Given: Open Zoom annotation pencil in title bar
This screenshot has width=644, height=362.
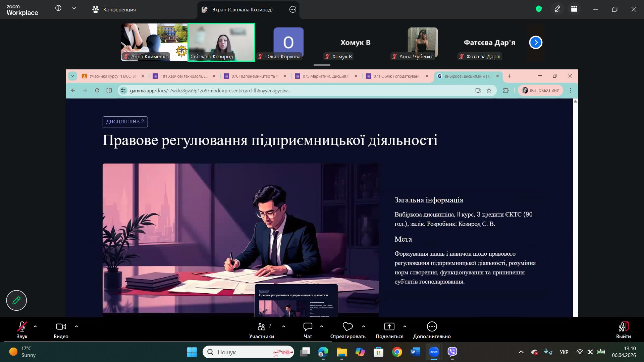Looking at the screenshot, I should coord(557,9).
